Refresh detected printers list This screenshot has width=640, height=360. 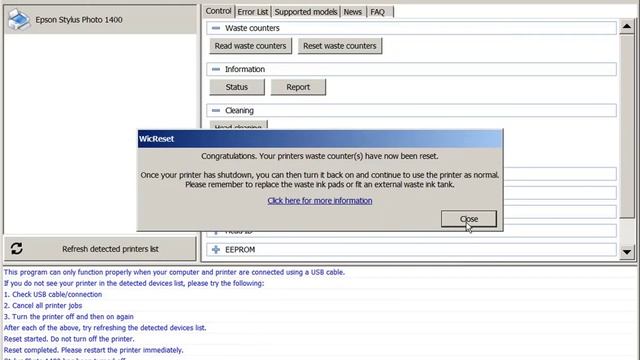pos(100,249)
